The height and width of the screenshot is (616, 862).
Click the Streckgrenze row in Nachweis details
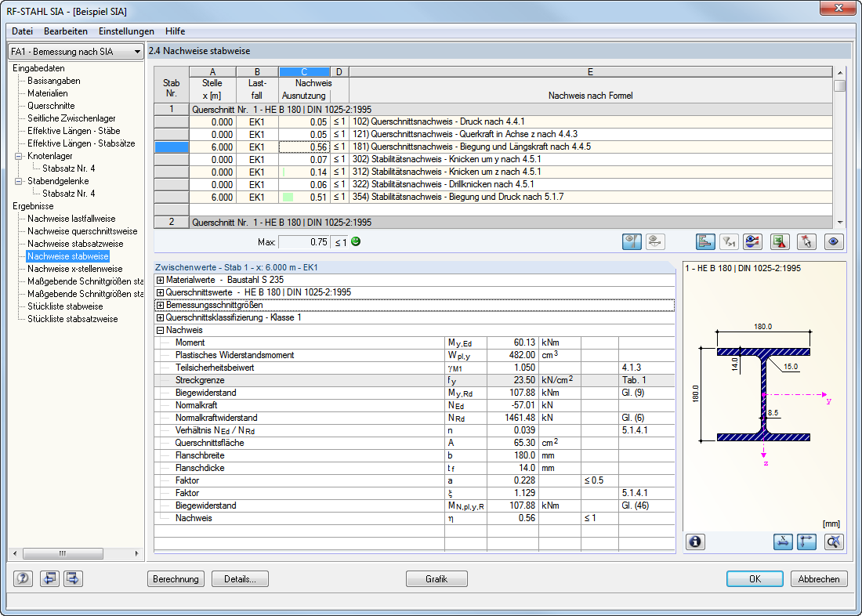point(415,381)
